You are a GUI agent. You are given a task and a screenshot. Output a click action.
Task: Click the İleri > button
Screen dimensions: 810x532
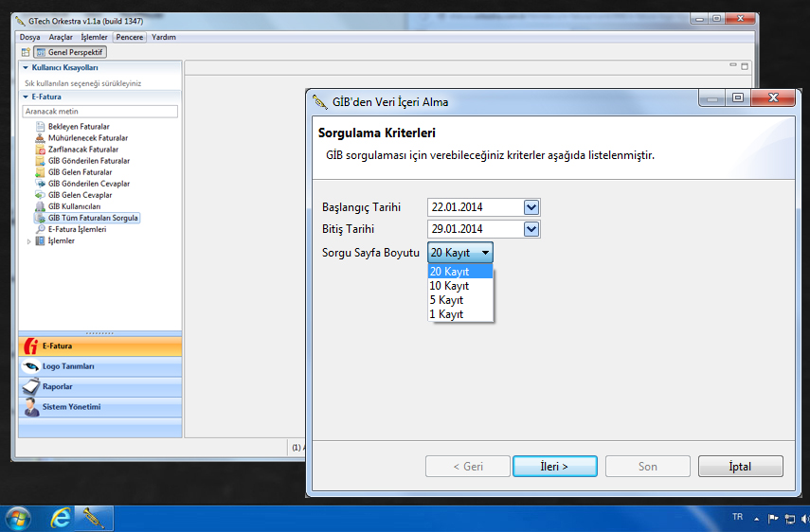[x=555, y=467]
